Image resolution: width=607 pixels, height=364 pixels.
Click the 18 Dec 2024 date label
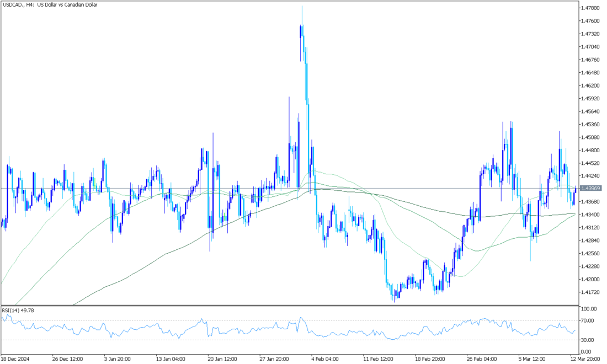pos(15,358)
